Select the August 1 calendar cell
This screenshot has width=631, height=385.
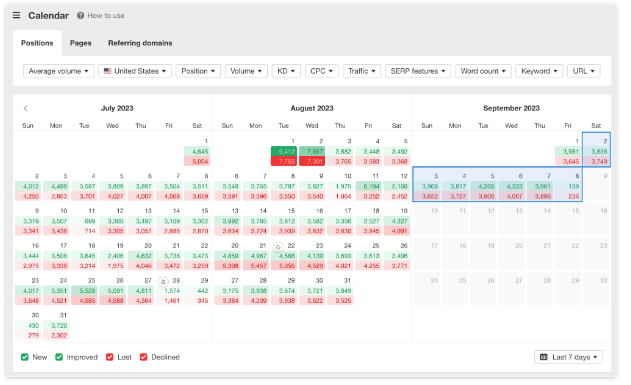point(284,151)
